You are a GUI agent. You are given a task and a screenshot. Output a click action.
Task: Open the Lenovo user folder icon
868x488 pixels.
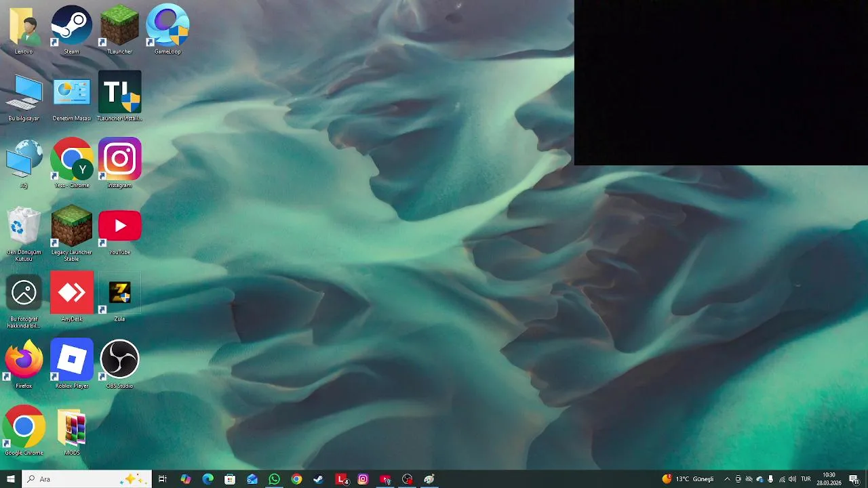click(24, 30)
